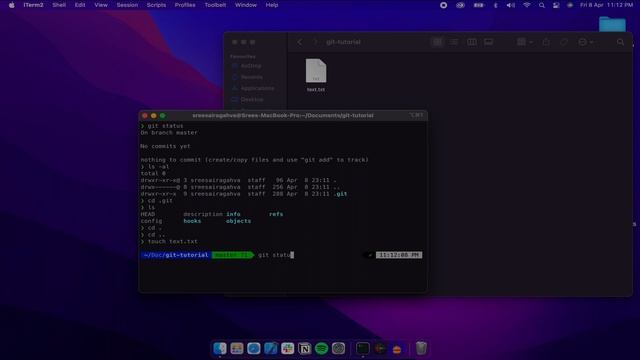This screenshot has width=640, height=360.
Task: Click the battery status icon
Action: pos(479,5)
